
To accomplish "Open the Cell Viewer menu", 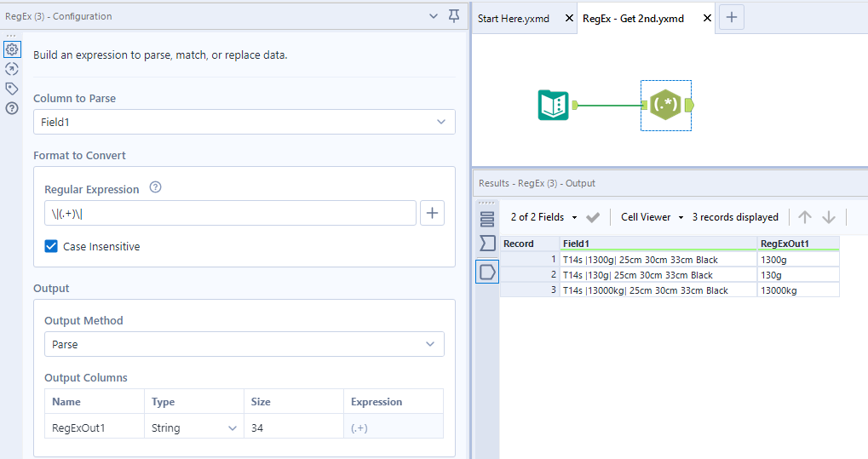I will point(652,217).
